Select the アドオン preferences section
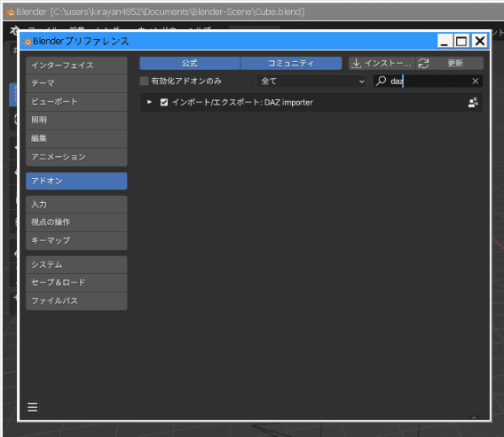Screen dimensions: 504x437 pyautogui.click(x=76, y=181)
